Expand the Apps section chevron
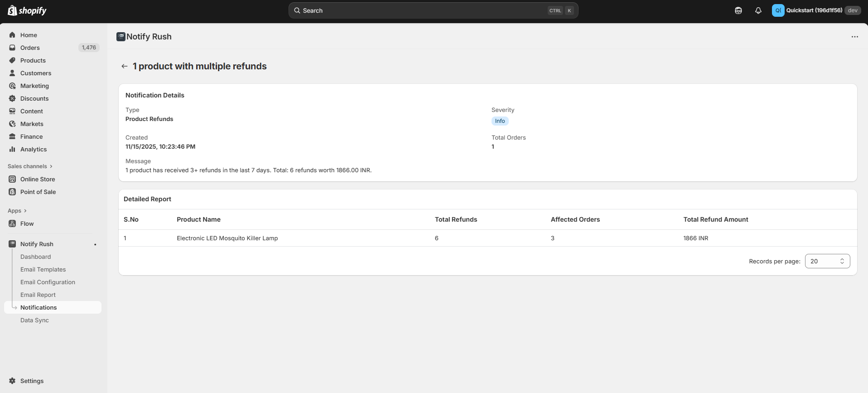The image size is (868, 393). tap(25, 211)
